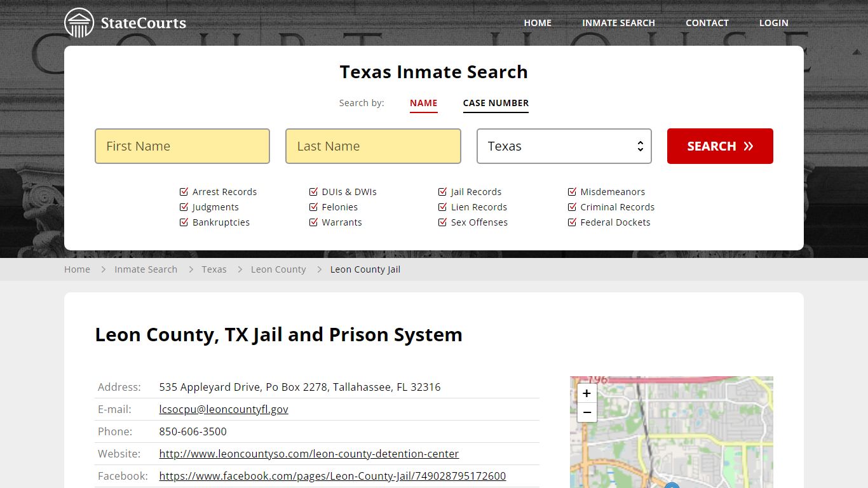Image resolution: width=868 pixels, height=488 pixels.
Task: Open Inmate Search in top navigation
Action: (x=618, y=23)
